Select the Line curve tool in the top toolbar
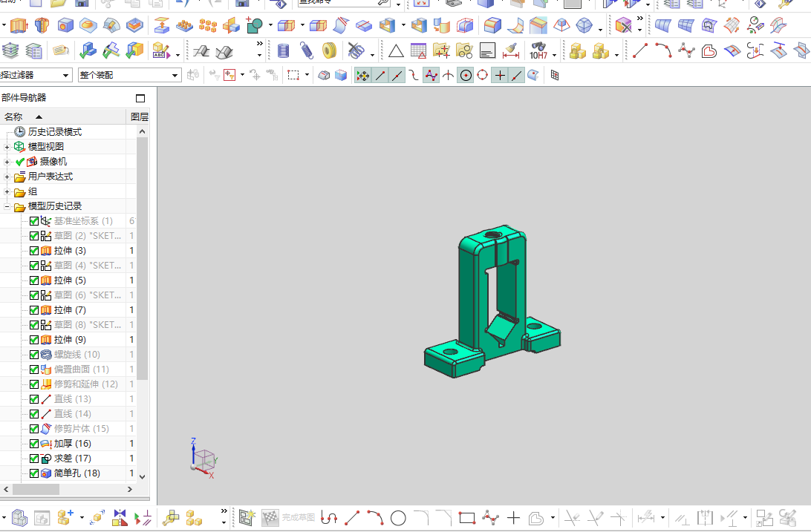The image size is (811, 532). [x=640, y=50]
